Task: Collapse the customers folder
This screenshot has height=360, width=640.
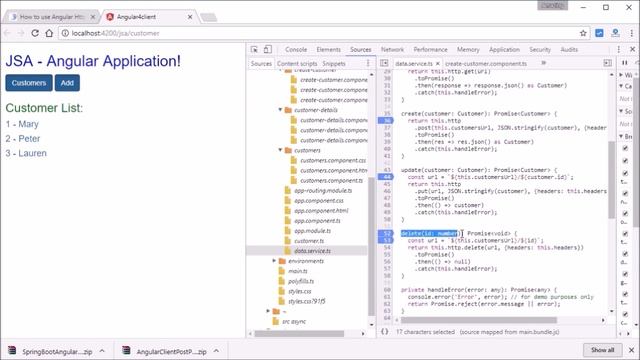Action: (280, 150)
